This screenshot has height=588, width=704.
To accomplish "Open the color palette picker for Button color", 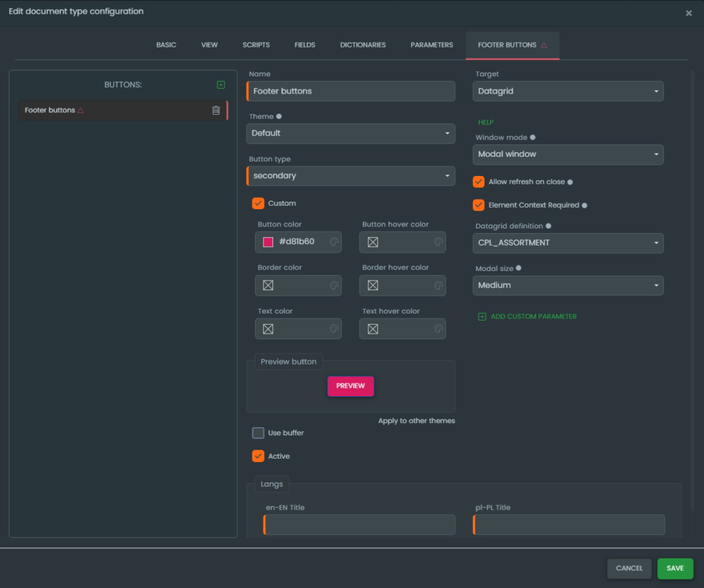I will [x=333, y=242].
